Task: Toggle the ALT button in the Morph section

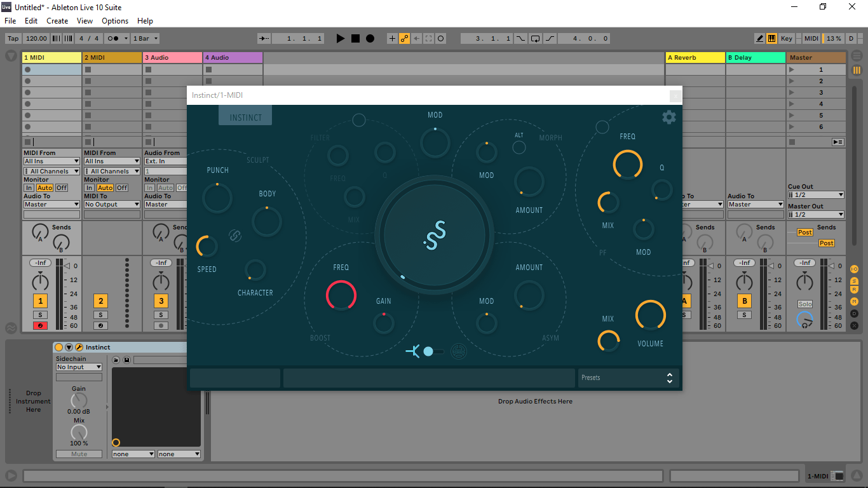Action: tap(519, 147)
